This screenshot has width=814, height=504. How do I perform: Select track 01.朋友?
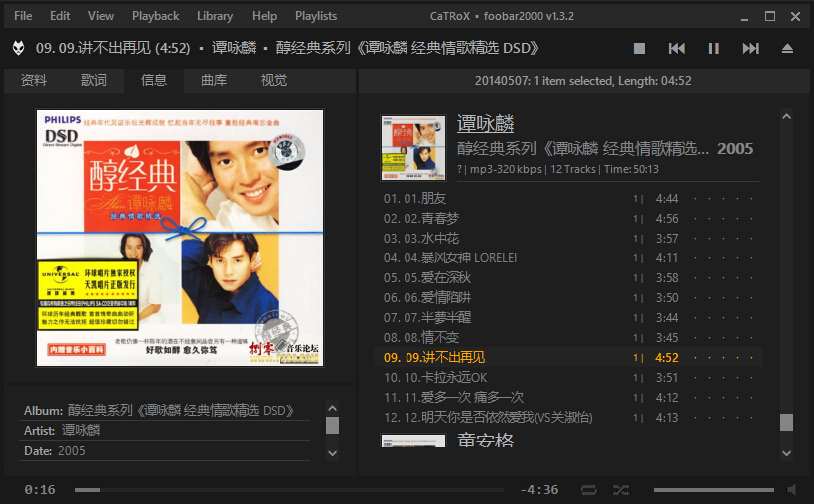[568, 198]
